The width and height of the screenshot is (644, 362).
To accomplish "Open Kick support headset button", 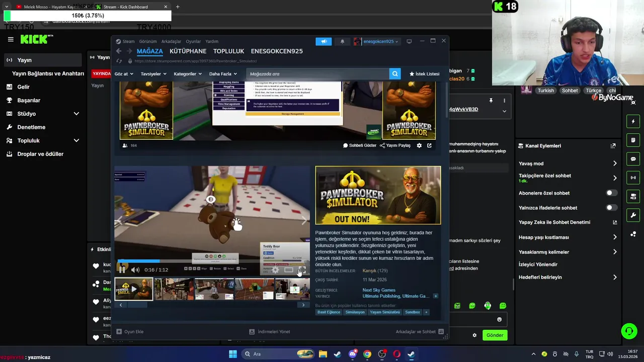I will pyautogui.click(x=629, y=331).
